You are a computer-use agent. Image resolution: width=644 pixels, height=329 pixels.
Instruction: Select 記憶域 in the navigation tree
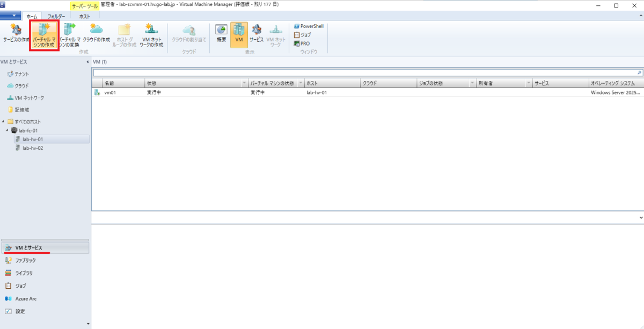18,109
